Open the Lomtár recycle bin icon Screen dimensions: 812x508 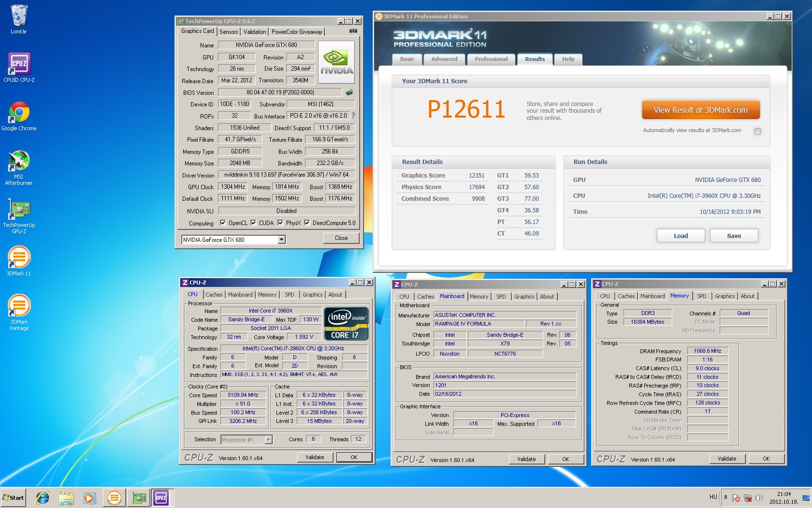(x=19, y=19)
